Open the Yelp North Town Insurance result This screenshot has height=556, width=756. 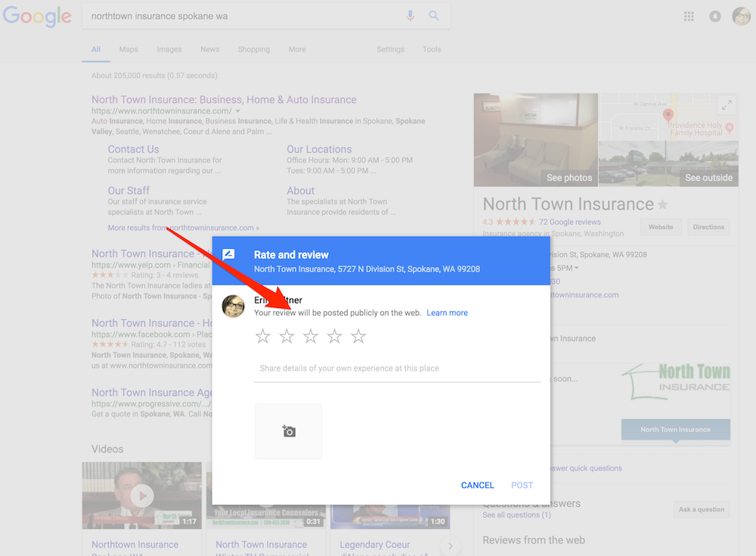click(x=151, y=254)
